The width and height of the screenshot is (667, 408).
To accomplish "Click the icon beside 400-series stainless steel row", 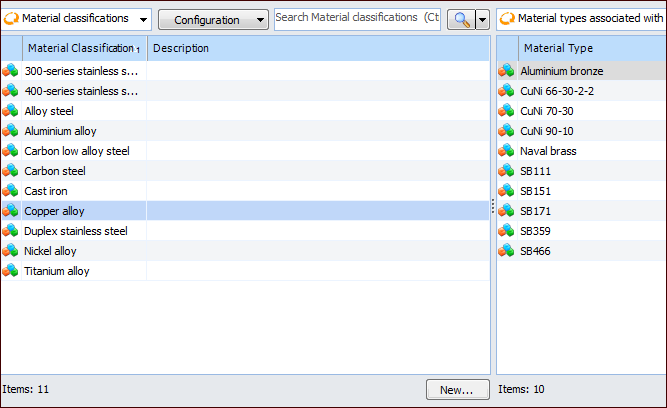I will (10, 91).
